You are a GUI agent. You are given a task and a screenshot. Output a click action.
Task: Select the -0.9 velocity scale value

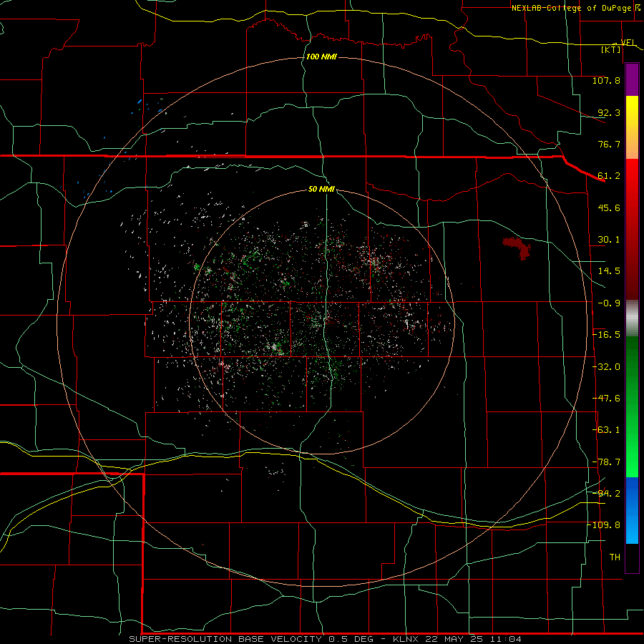pos(609,303)
